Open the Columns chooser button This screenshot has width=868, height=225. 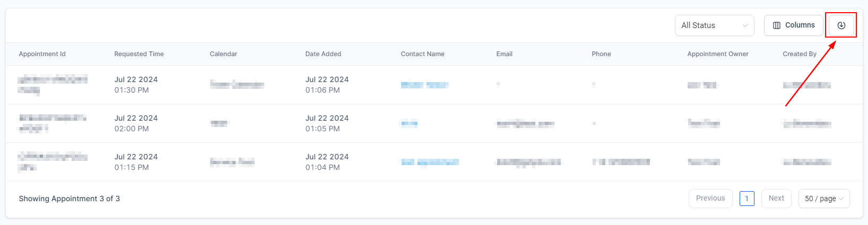(x=793, y=25)
